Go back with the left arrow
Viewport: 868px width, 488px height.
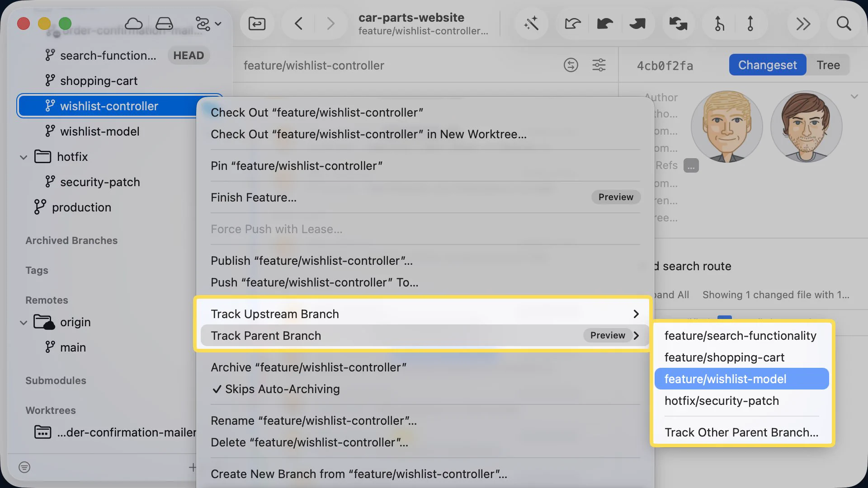click(298, 23)
